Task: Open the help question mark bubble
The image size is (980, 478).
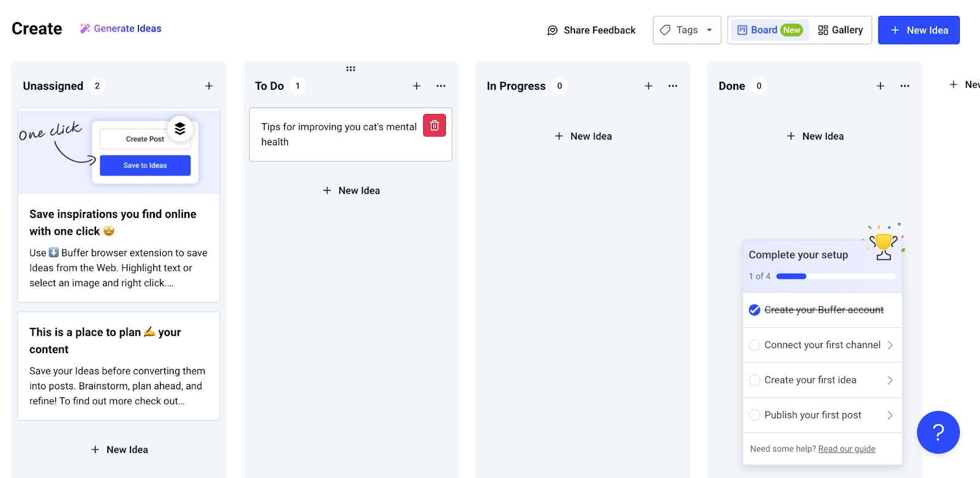Action: (938, 432)
